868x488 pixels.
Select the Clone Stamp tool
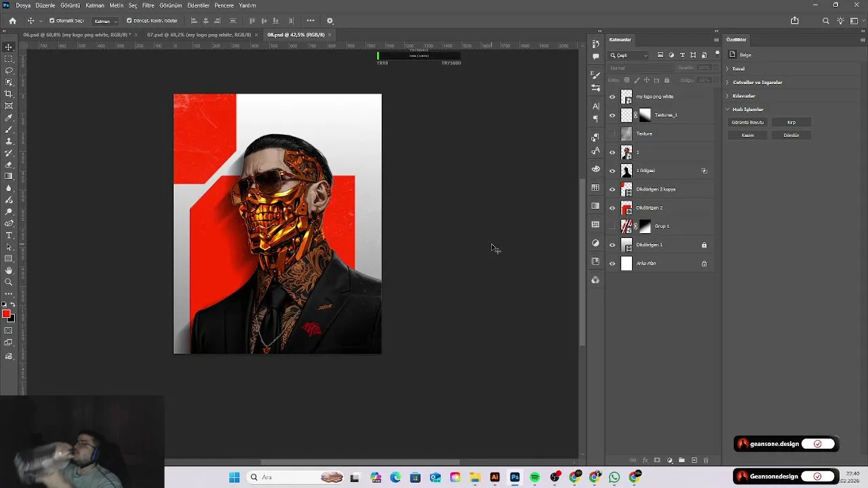click(9, 141)
